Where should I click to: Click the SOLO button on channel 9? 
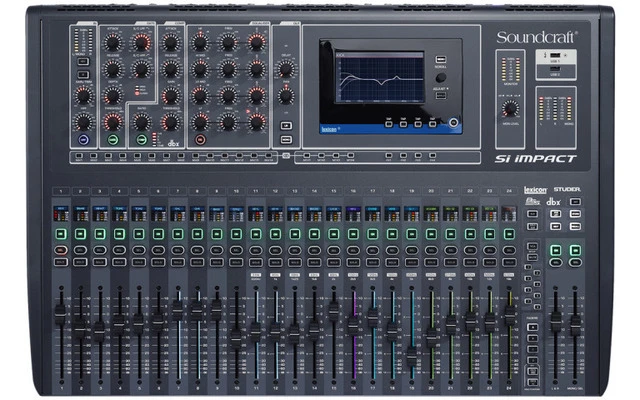(x=217, y=262)
